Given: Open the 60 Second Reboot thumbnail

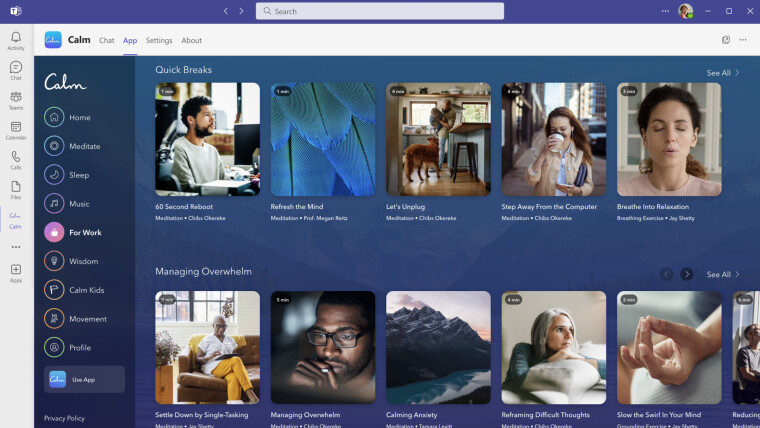Looking at the screenshot, I should pos(207,139).
